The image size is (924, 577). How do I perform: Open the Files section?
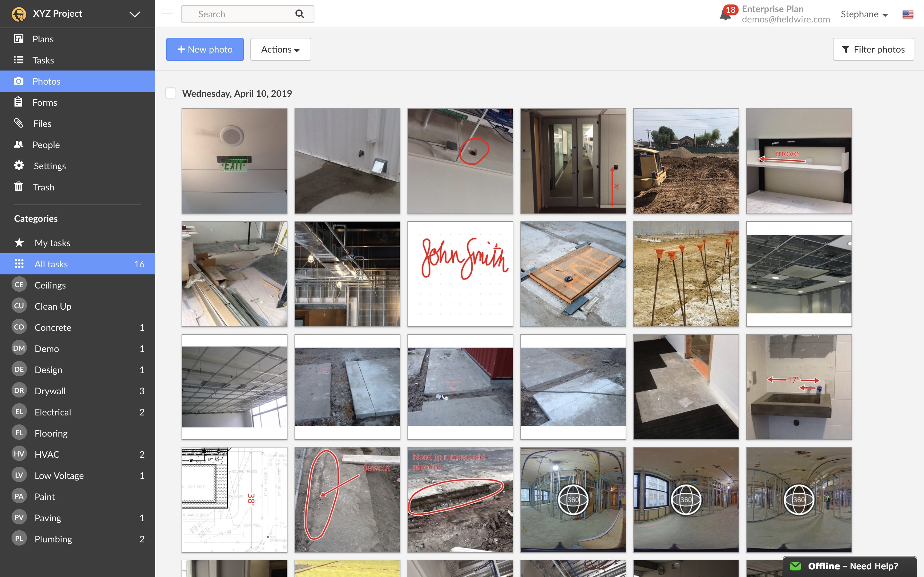tap(42, 123)
